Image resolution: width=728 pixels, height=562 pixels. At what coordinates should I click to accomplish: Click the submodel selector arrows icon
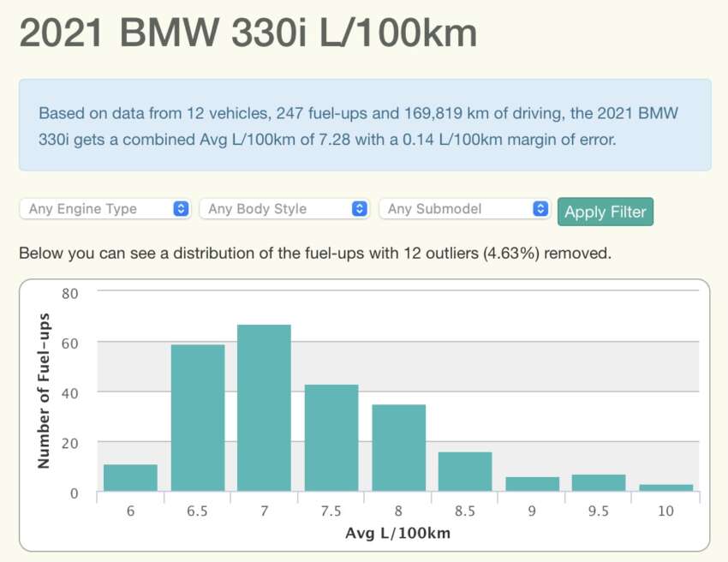540,208
